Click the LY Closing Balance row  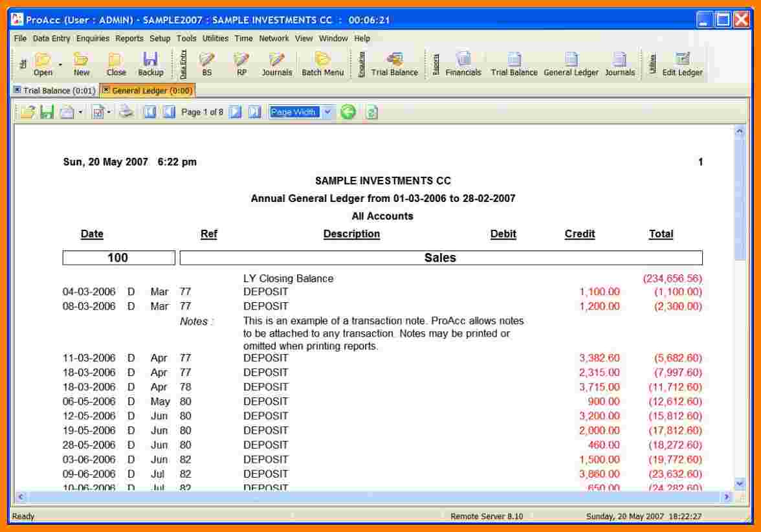coord(382,278)
